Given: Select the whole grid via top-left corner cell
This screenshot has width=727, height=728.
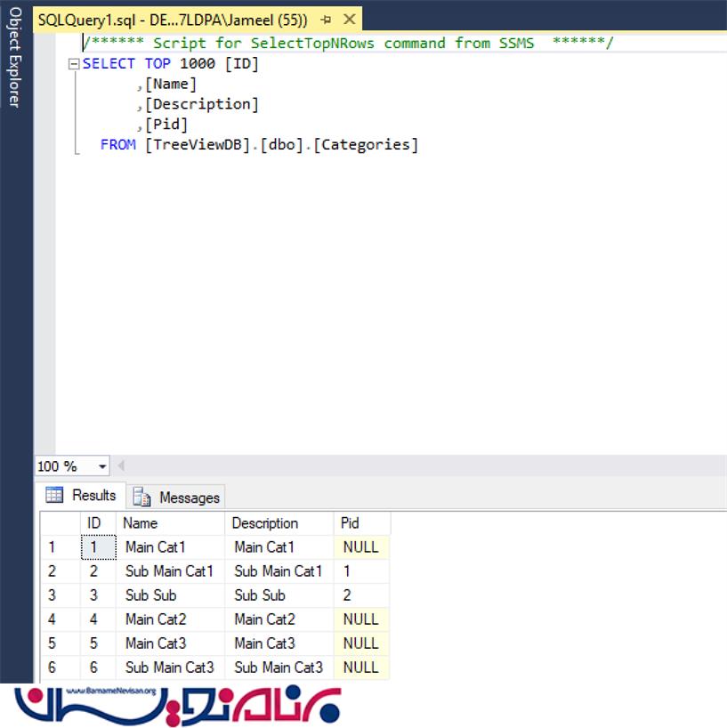Looking at the screenshot, I should click(x=61, y=523).
